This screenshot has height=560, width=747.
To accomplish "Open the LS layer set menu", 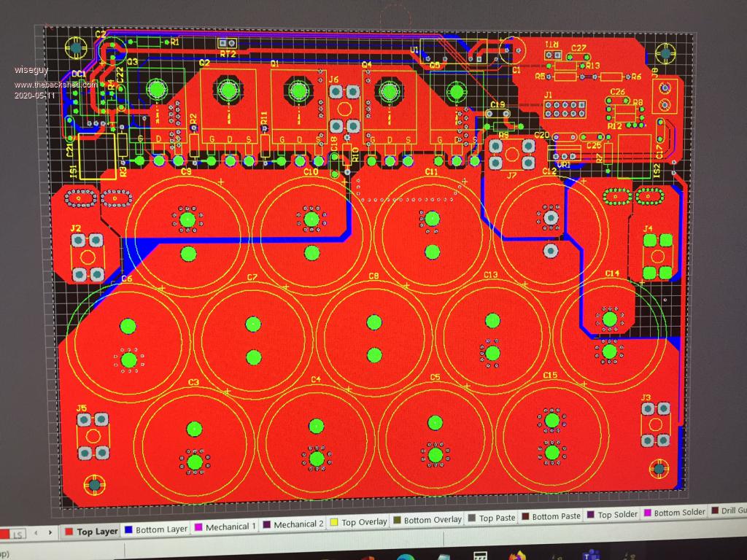I will 18,534.
